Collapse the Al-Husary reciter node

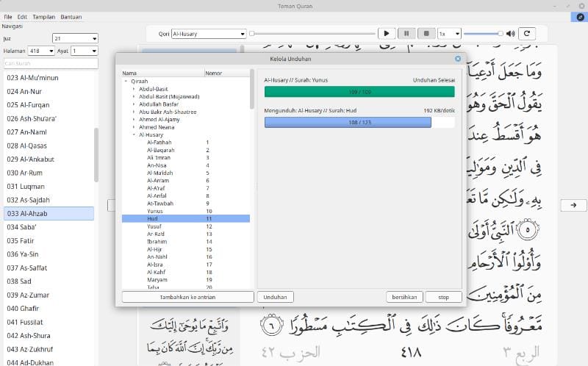[x=134, y=134]
